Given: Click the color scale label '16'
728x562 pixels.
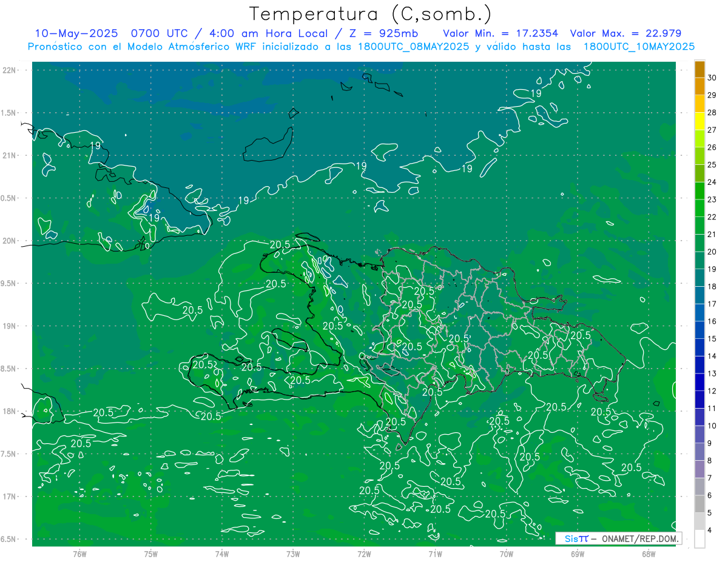Looking at the screenshot, I should [712, 321].
